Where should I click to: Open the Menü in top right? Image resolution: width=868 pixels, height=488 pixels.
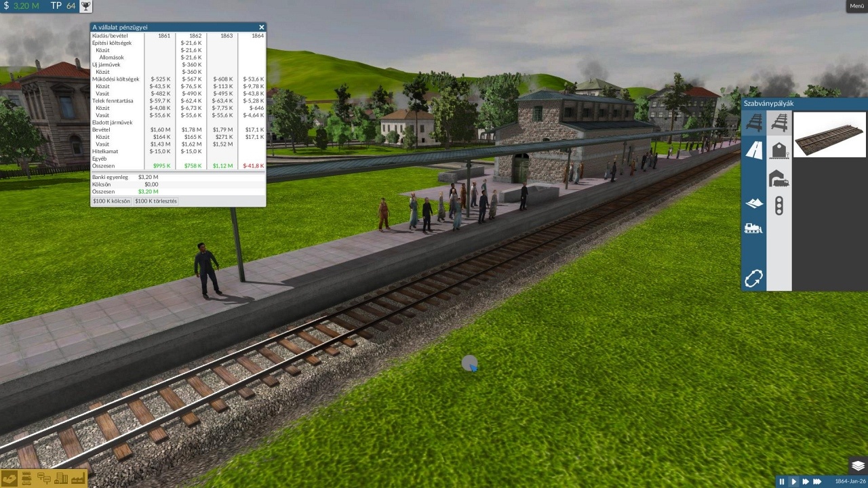click(x=856, y=6)
